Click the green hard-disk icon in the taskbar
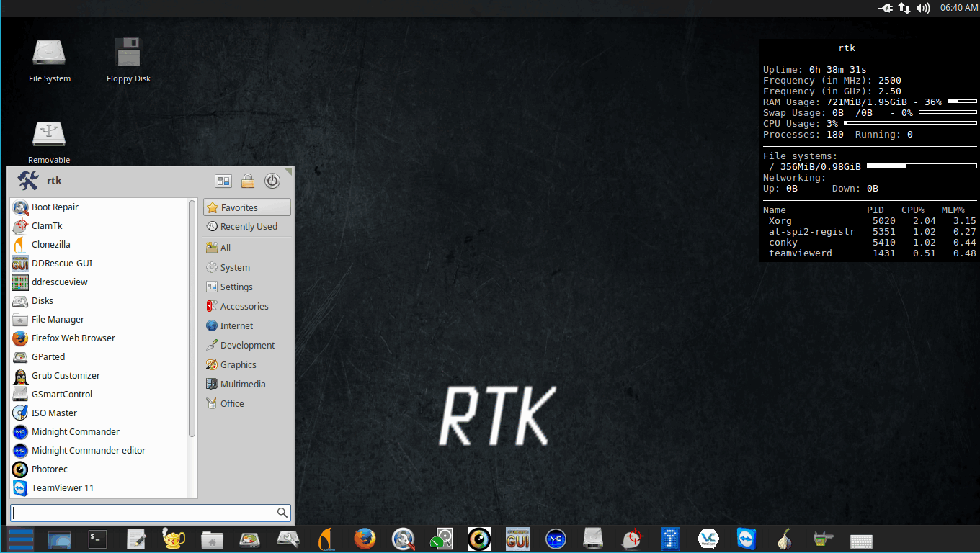Viewport: 980px width, 553px height. (441, 539)
